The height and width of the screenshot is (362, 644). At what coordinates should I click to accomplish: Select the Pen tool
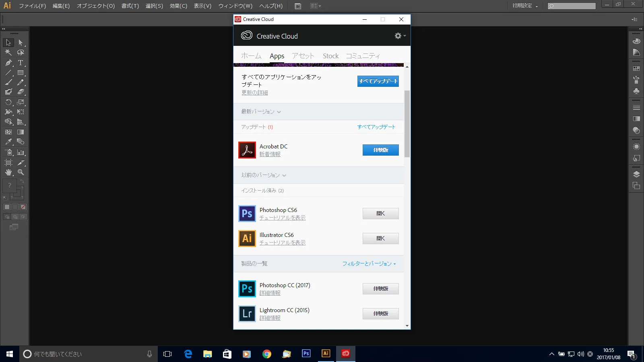click(8, 63)
